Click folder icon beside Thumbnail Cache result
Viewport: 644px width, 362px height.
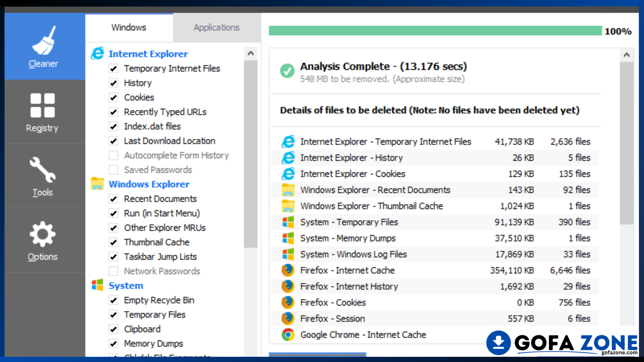point(288,206)
